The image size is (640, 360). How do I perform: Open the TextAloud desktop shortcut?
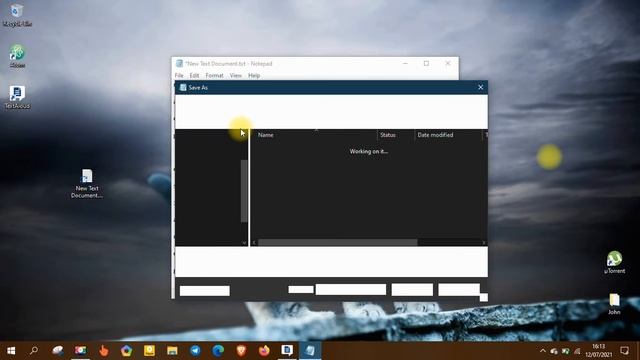click(17, 97)
